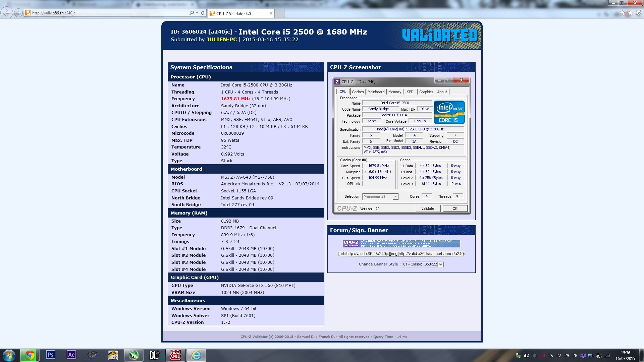This screenshot has height=362, width=644.
Task: Click the Graphic Card (GPU) section header
Action: pos(246,278)
